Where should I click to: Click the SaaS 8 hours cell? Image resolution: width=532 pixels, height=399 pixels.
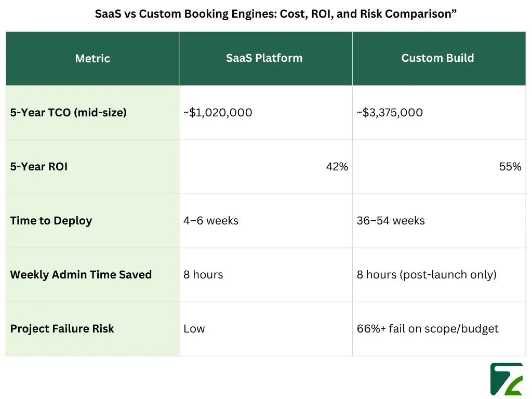(203, 275)
